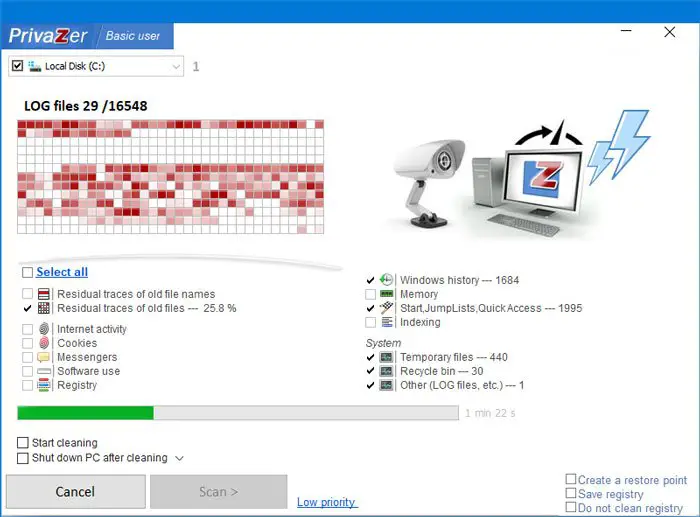Click the computer monitor Z illustration

click(x=542, y=181)
